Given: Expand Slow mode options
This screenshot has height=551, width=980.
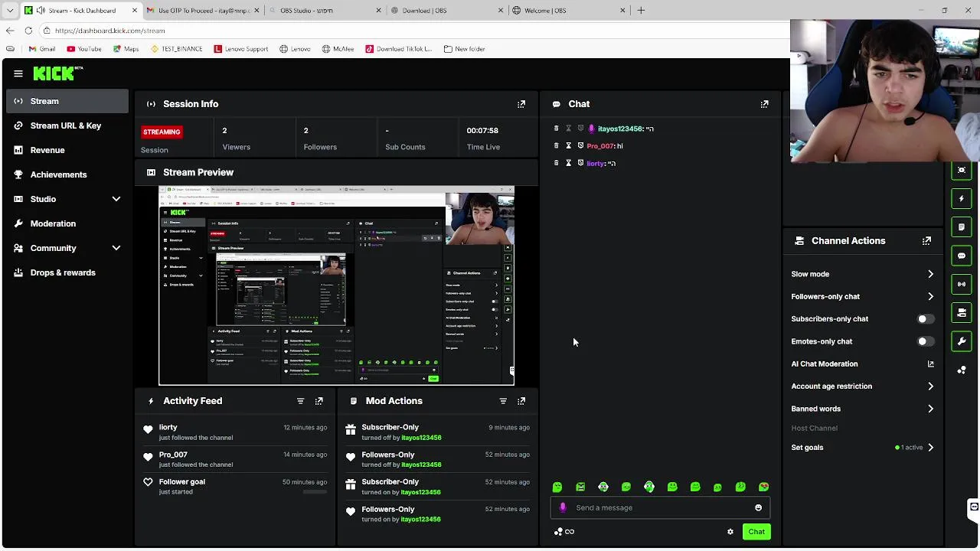Looking at the screenshot, I should (930, 274).
